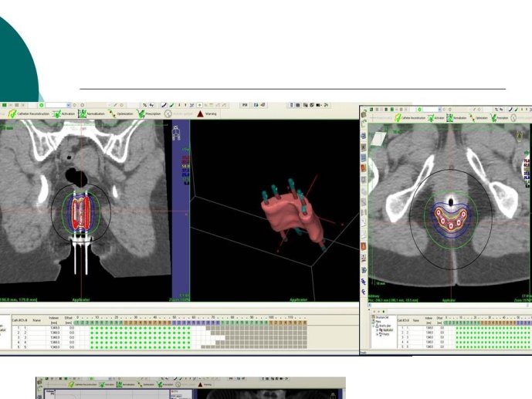This screenshot has height=399, width=532.
Task: Open Optimization step in right window
Action: (x=479, y=118)
